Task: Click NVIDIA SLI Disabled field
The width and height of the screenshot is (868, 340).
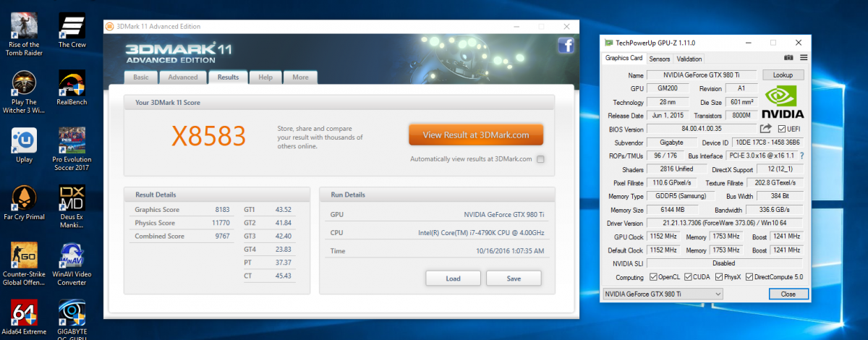Action: click(724, 263)
